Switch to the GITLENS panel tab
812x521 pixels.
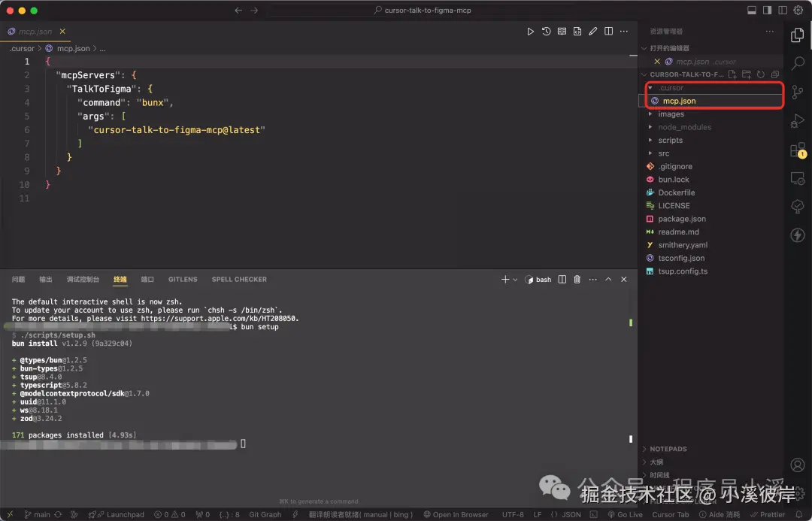[183, 280]
